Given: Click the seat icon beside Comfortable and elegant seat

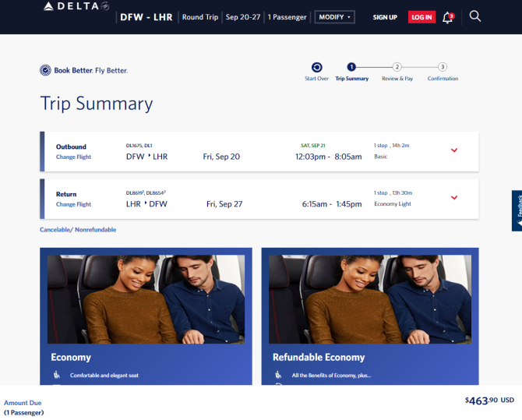Looking at the screenshot, I should point(57,375).
